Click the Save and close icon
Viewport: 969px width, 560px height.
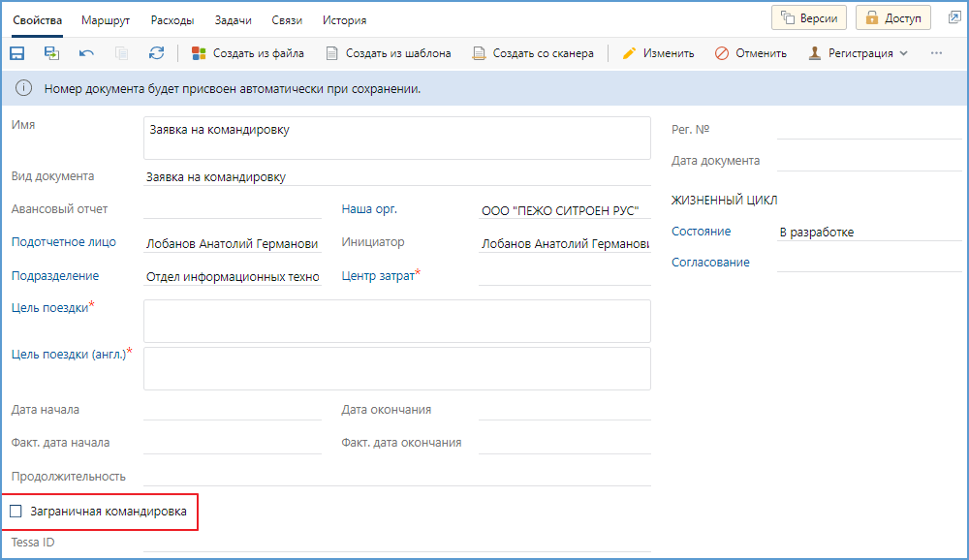click(x=52, y=53)
